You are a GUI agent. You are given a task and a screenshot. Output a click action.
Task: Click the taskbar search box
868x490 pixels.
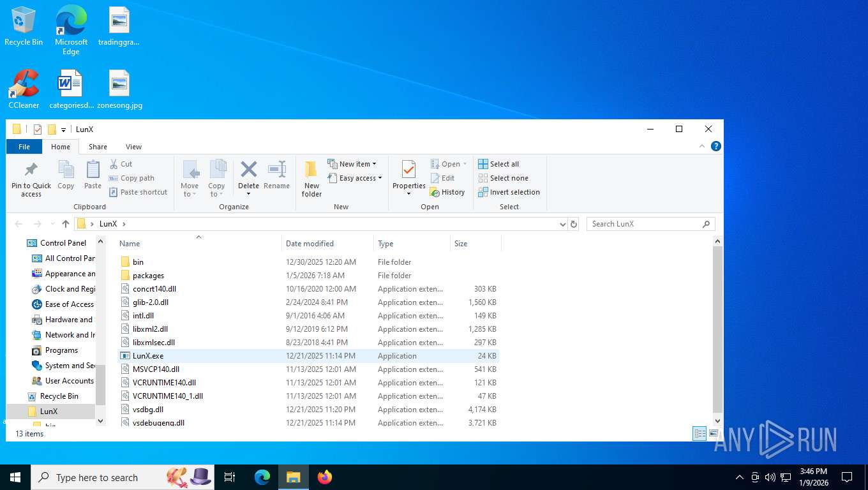tap(121, 477)
